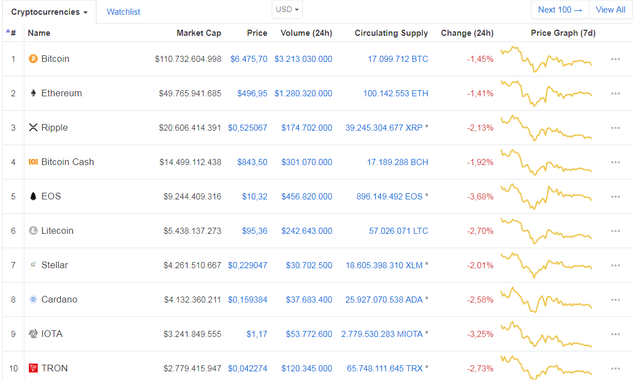Click the TRON red logo icon
Viewport: 640px width, 380px height.
click(33, 368)
